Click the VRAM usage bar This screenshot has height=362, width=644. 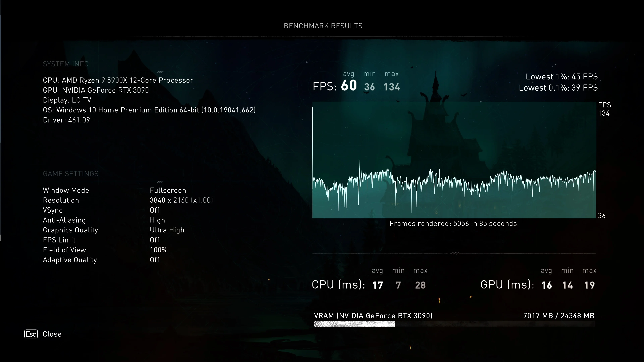(454, 324)
